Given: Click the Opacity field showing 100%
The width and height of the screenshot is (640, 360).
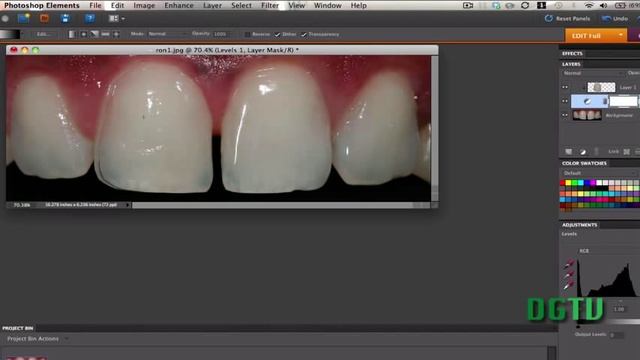Looking at the screenshot, I should pos(222,34).
